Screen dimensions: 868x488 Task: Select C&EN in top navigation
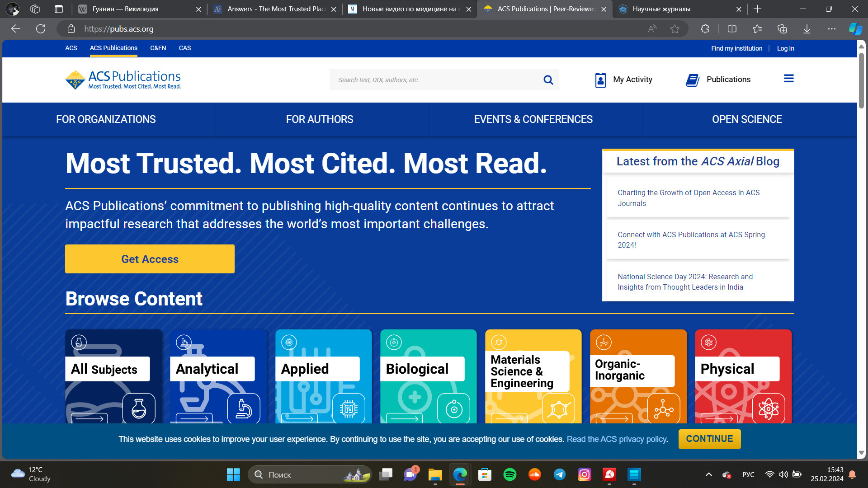(x=158, y=48)
